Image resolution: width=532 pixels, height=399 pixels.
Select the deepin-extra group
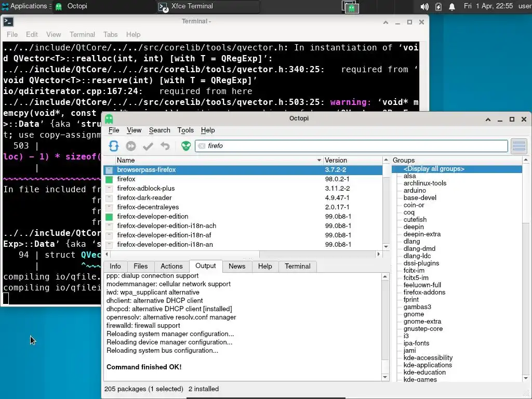[422, 234]
